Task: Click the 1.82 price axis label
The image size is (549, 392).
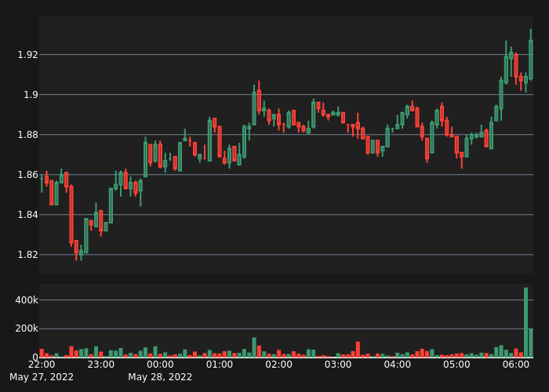Action: coord(27,254)
